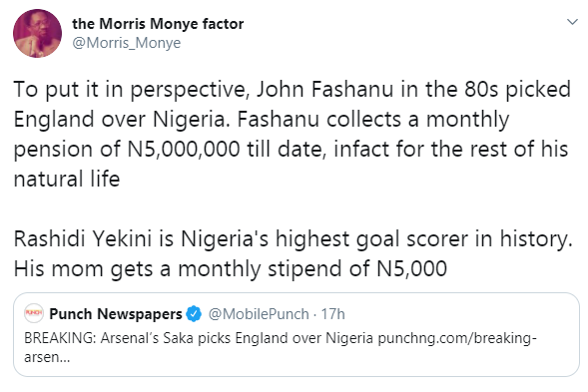Viewport: 588px width, 392px height.
Task: Expand the tweet options chevron
Action: [572, 22]
